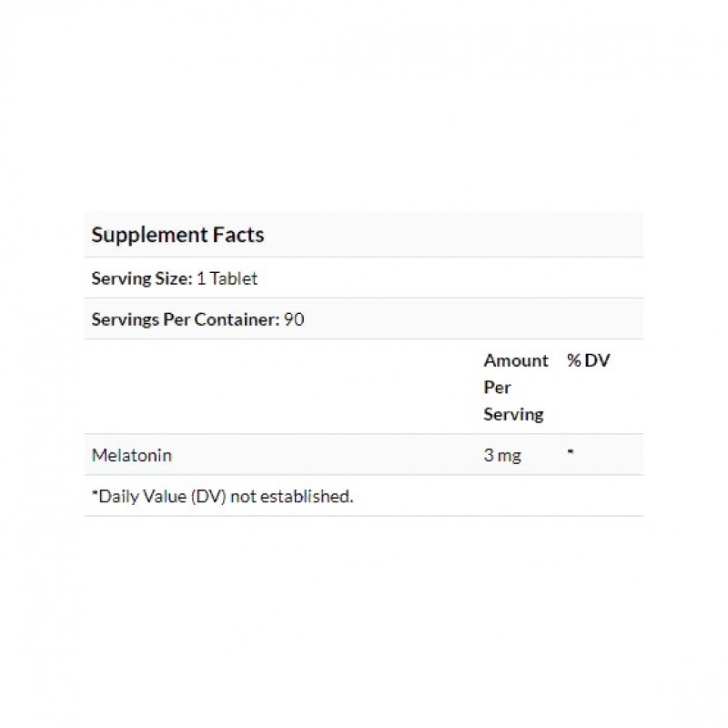Click the asterisk in the Melatonin row

tap(570, 453)
